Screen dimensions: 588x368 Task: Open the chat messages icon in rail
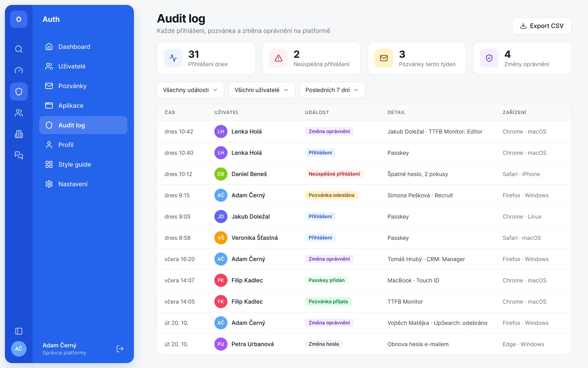tap(19, 155)
